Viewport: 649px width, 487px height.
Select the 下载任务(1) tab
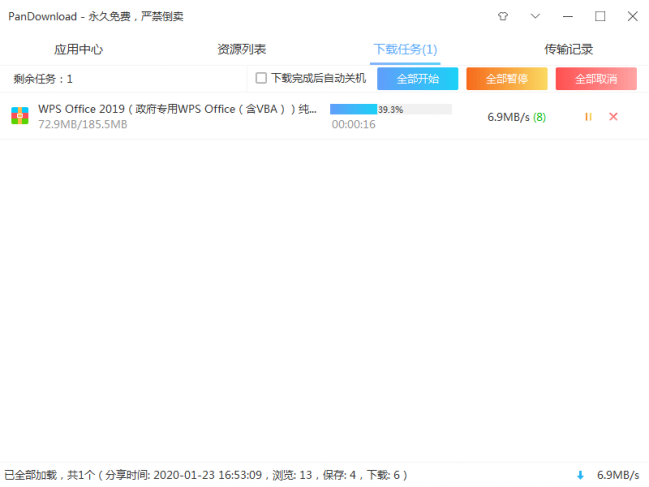pyautogui.click(x=405, y=50)
